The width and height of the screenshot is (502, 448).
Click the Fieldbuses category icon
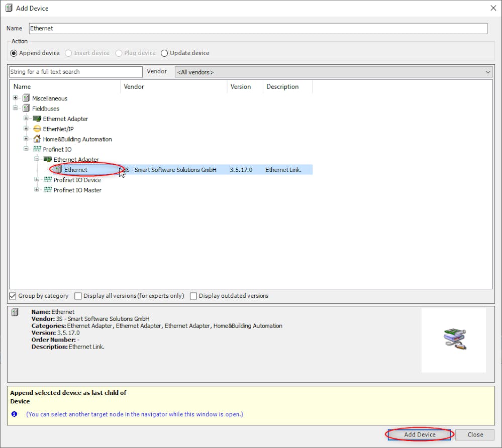click(26, 108)
